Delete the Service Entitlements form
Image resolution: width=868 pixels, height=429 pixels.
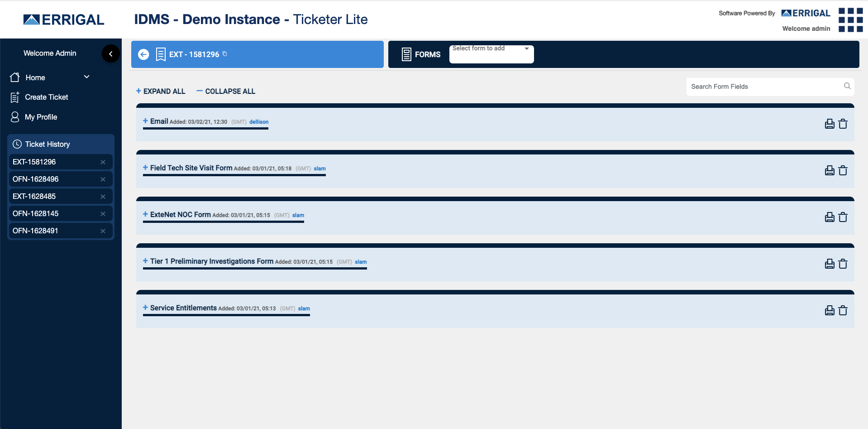pos(843,310)
